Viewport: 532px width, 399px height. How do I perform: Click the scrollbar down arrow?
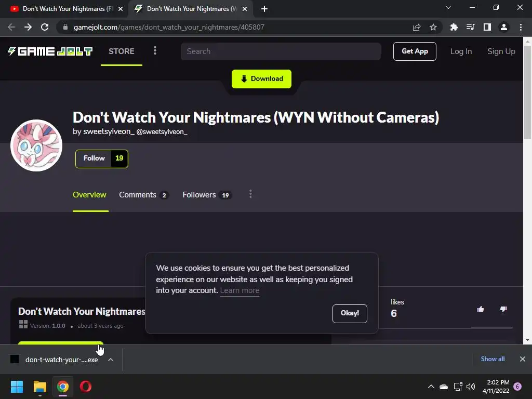[527, 340]
